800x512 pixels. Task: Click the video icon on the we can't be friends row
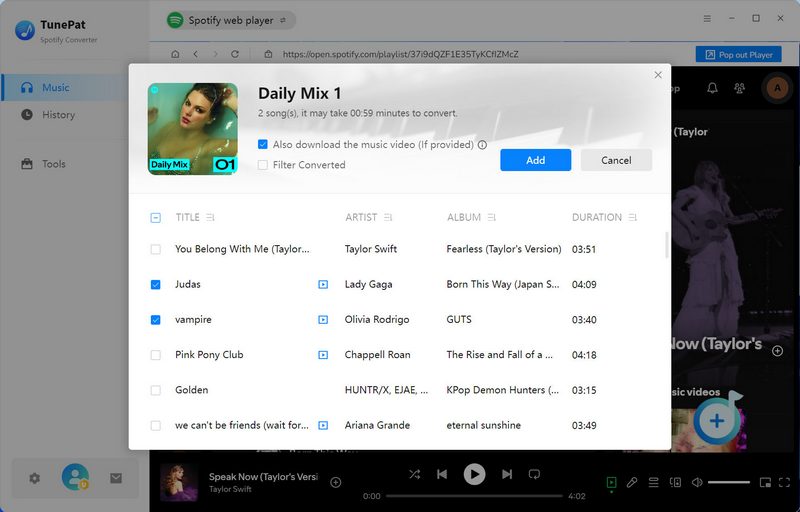[323, 425]
